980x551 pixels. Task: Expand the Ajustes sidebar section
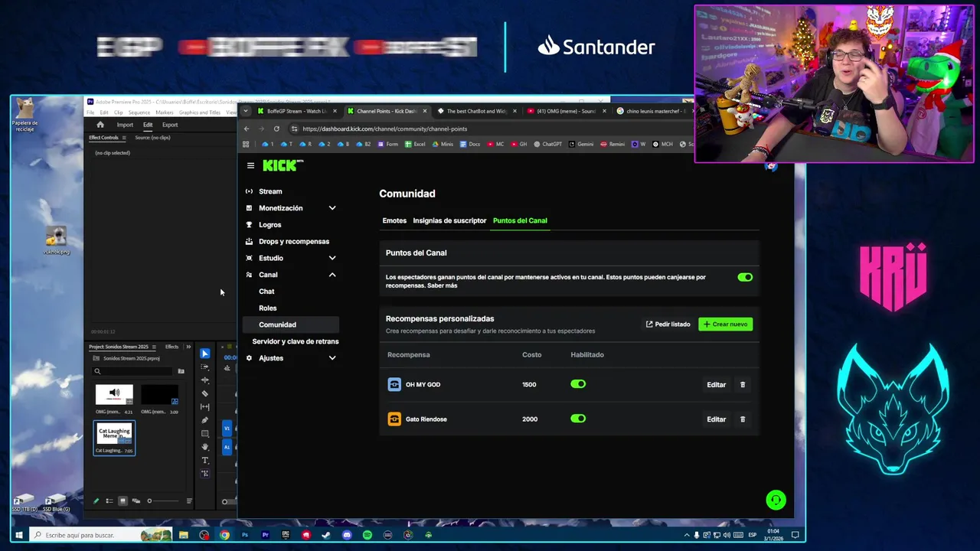[x=332, y=358]
